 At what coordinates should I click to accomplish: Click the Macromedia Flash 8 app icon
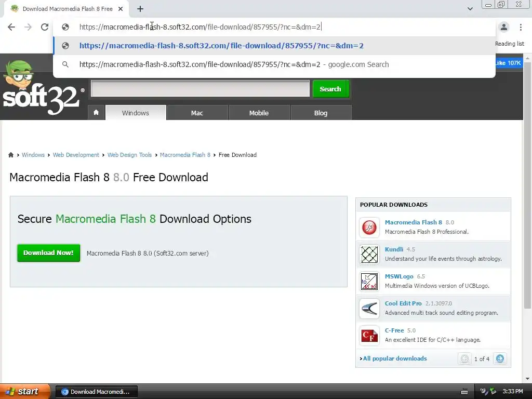pos(369,227)
